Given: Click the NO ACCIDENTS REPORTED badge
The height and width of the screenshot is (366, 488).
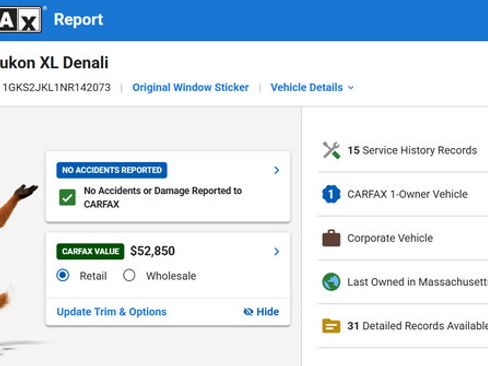Looking at the screenshot, I should tap(112, 170).
